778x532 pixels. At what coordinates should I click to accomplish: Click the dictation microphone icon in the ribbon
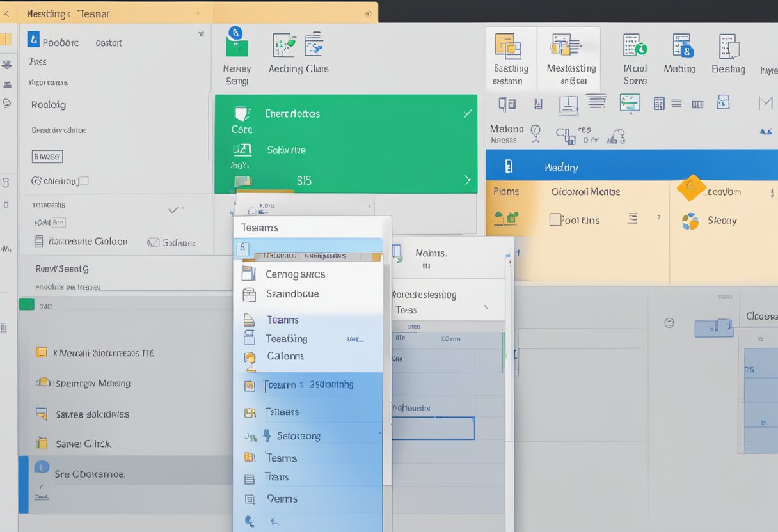point(616,135)
